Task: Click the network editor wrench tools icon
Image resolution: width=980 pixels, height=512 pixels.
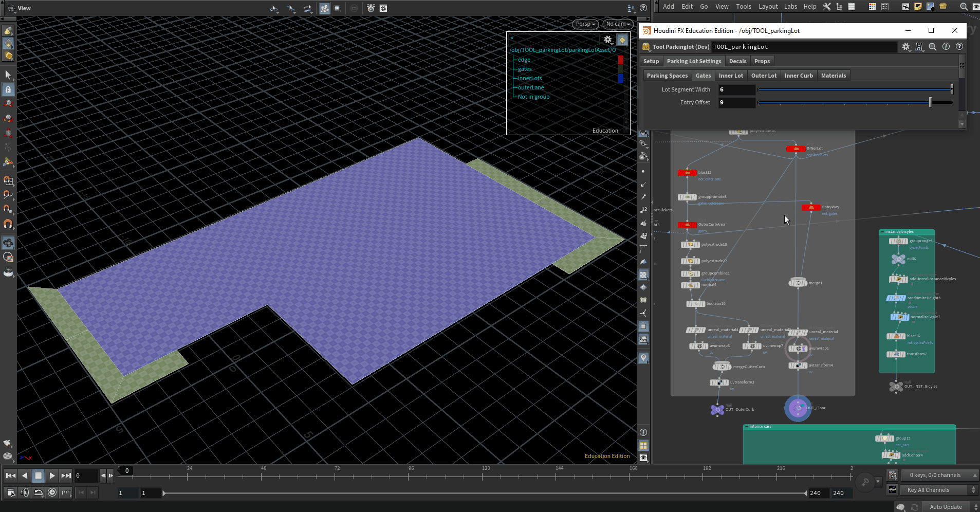Action: point(827,7)
